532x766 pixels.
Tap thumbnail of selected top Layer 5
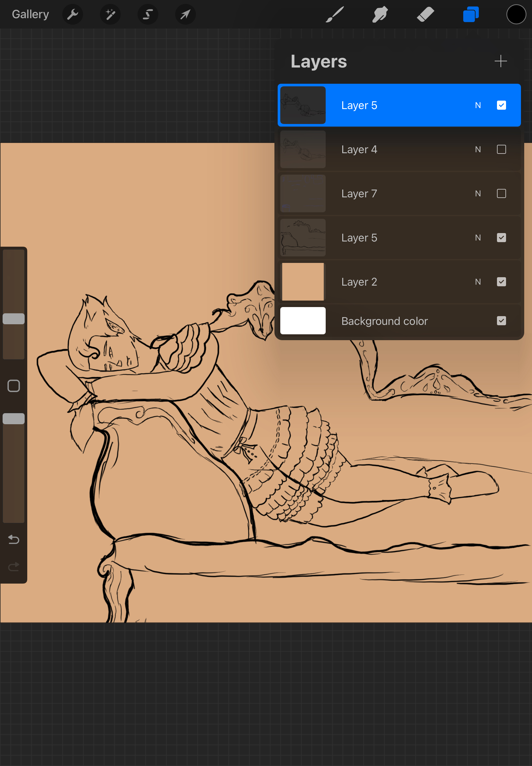[x=303, y=105]
